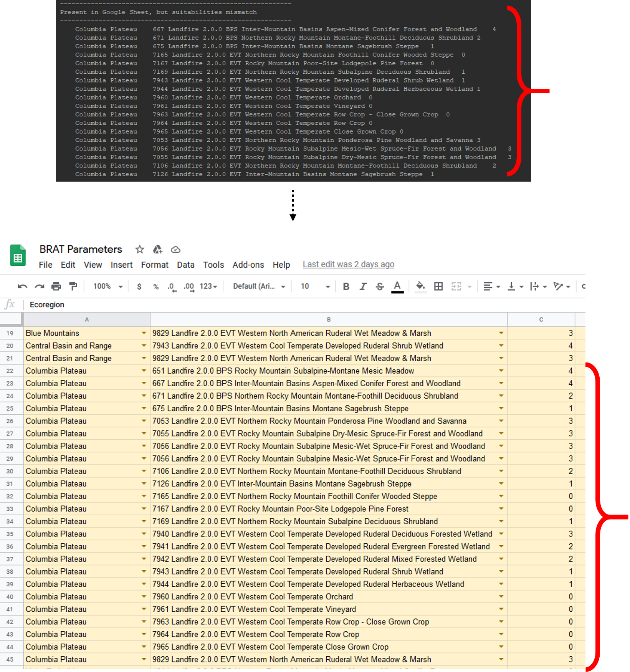630x672 pixels.
Task: Open the font size 10 dropdown
Action: tap(315, 286)
